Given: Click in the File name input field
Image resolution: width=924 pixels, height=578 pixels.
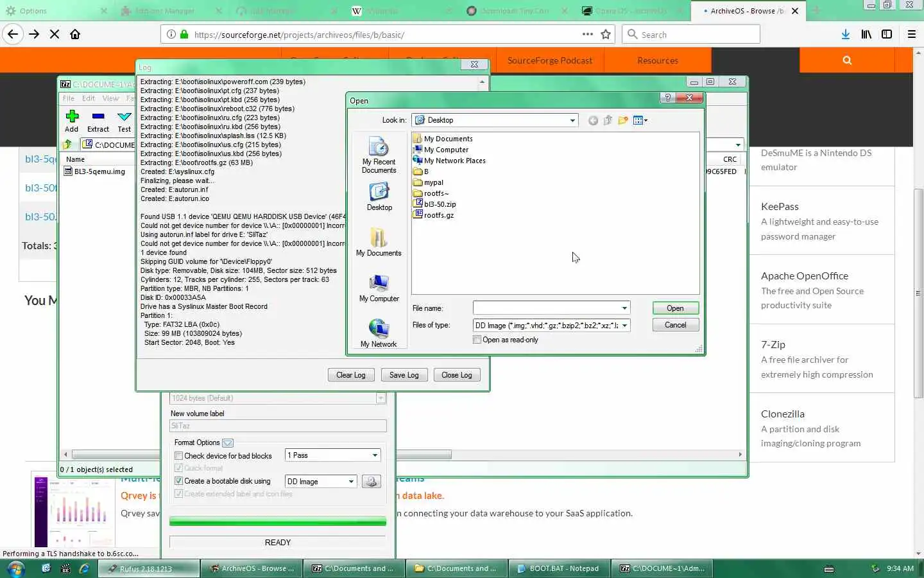Looking at the screenshot, I should click(x=546, y=308).
